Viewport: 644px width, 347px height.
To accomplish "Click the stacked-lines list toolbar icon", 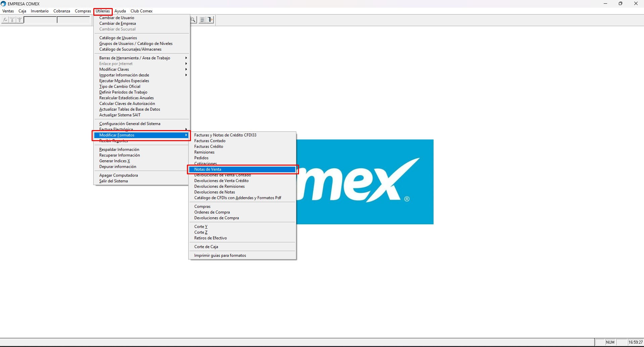I will pos(202,20).
